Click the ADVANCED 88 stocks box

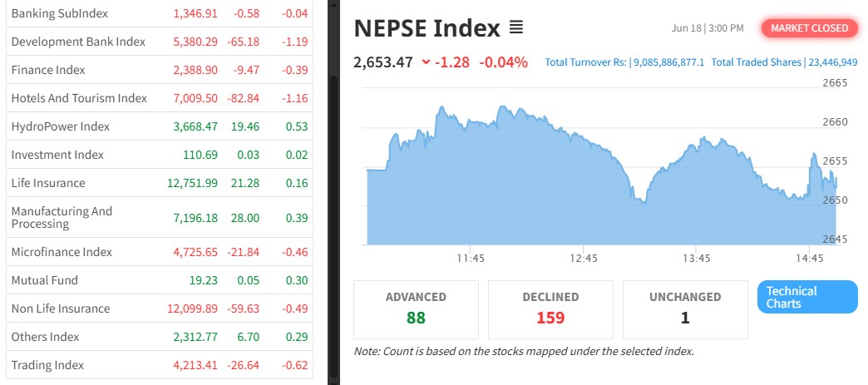click(x=416, y=308)
